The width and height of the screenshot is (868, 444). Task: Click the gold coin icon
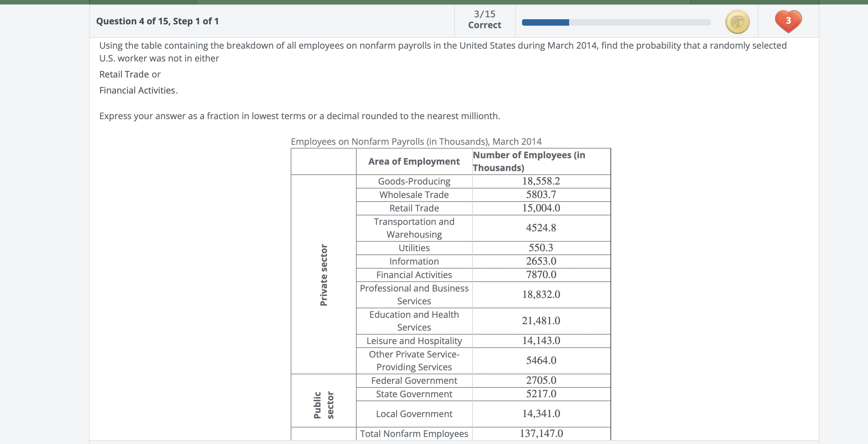737,22
